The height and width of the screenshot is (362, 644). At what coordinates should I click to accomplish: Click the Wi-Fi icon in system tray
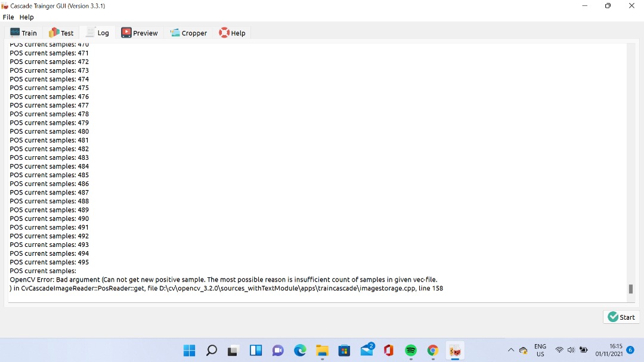pyautogui.click(x=559, y=351)
